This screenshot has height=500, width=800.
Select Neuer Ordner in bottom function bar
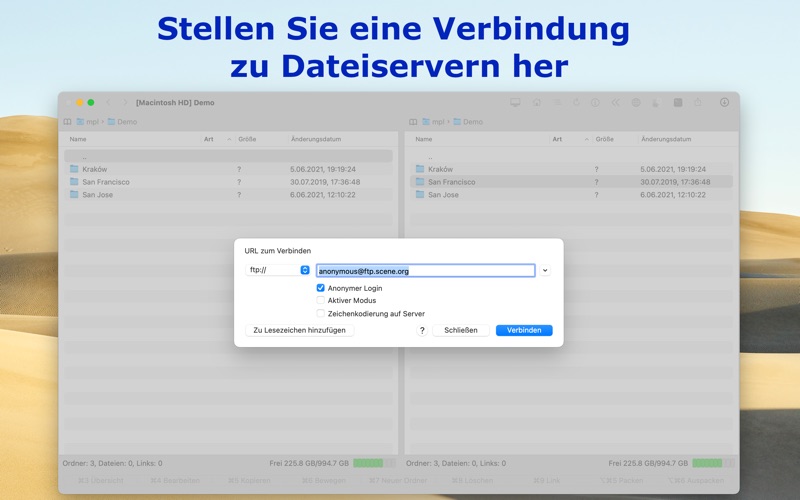pyautogui.click(x=397, y=481)
